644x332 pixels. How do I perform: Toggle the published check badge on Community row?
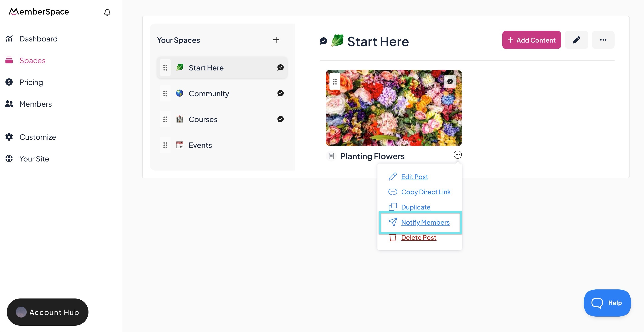pos(280,93)
